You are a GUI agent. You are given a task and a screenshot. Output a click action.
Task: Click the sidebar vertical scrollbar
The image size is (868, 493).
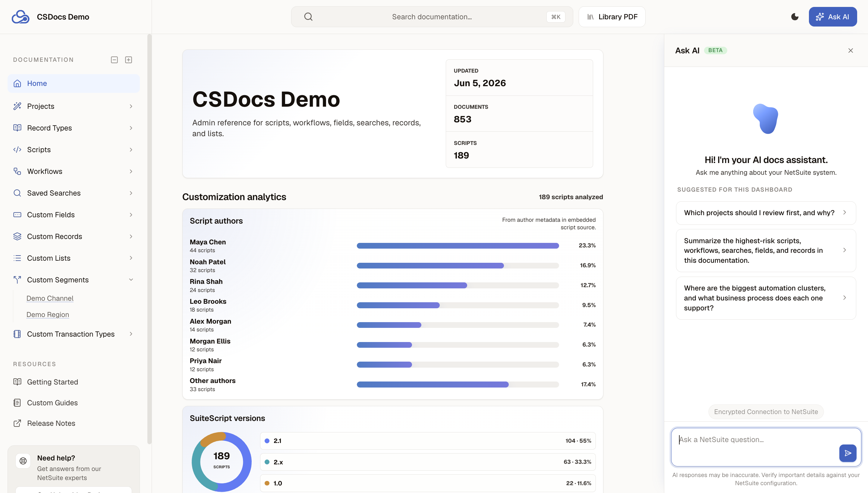coord(149,239)
